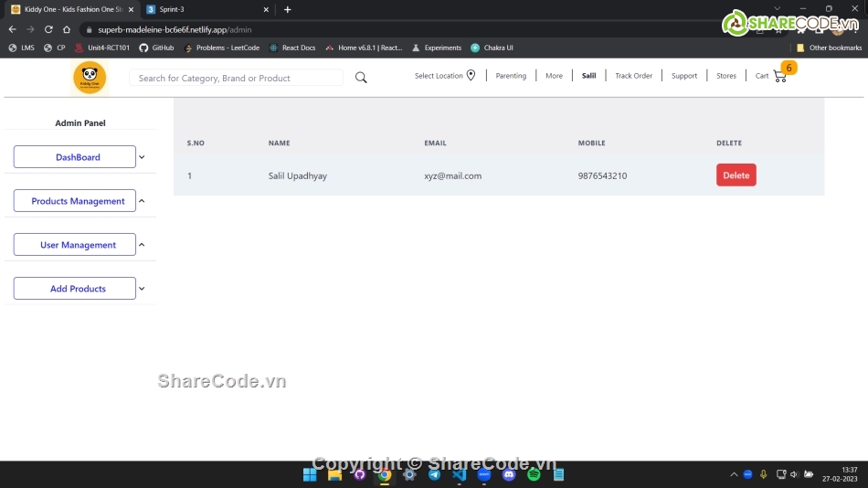The height and width of the screenshot is (488, 868).
Task: Click the browser home icon
Action: [x=67, y=29]
